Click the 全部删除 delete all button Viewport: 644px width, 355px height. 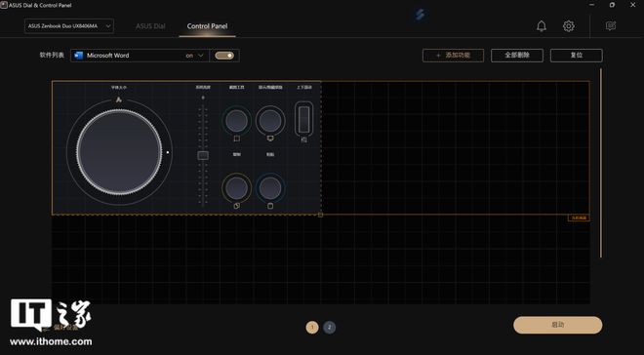click(x=517, y=56)
